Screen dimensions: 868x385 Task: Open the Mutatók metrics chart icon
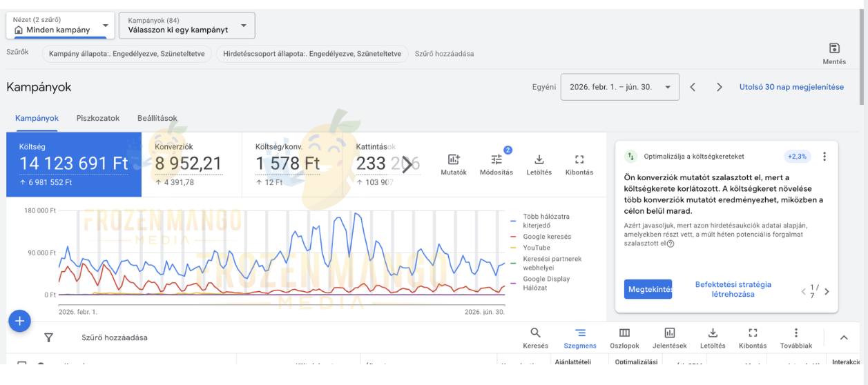pos(454,159)
